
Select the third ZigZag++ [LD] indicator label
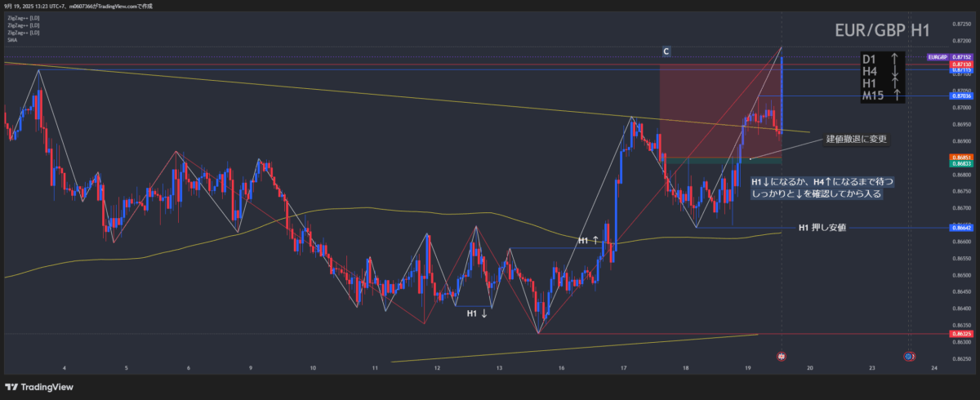pos(23,32)
